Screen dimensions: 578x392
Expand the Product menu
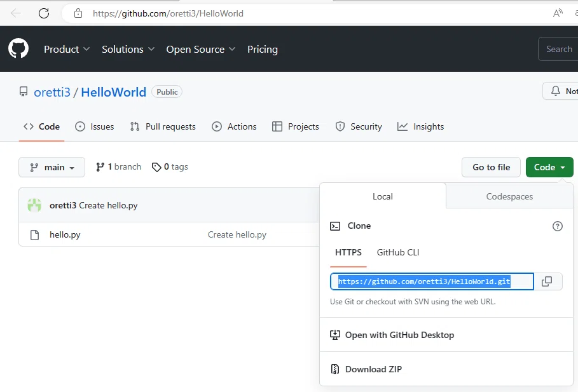[x=67, y=49]
